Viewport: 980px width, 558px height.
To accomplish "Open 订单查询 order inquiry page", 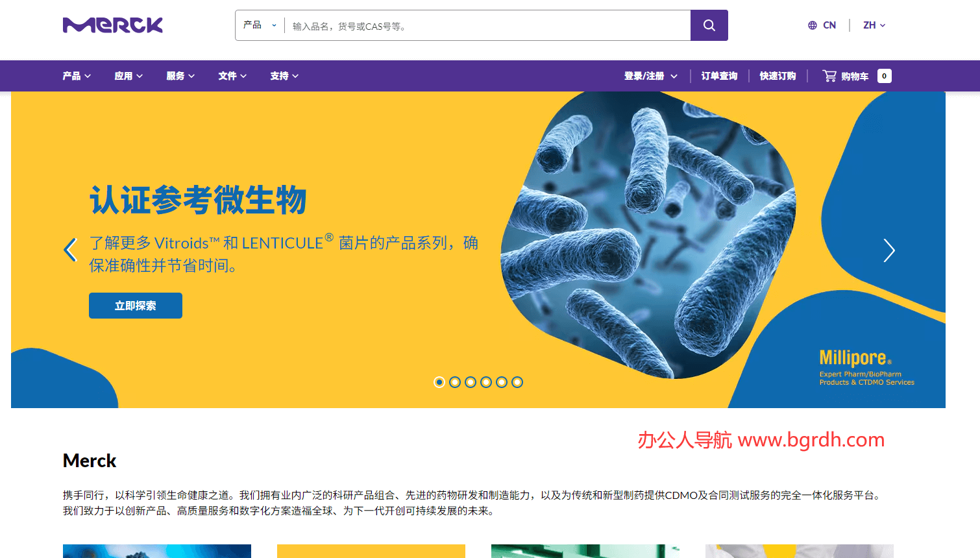I will 718,76.
